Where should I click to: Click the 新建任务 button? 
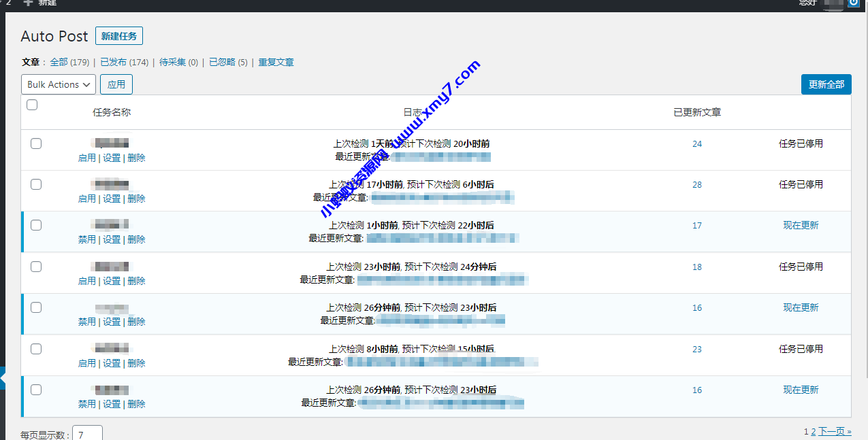click(118, 35)
